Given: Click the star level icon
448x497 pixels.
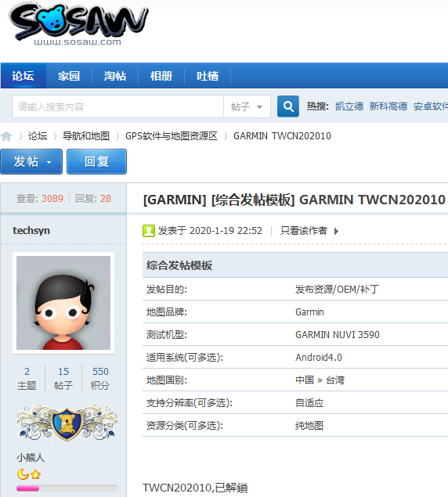Looking at the screenshot, I should point(36,474).
